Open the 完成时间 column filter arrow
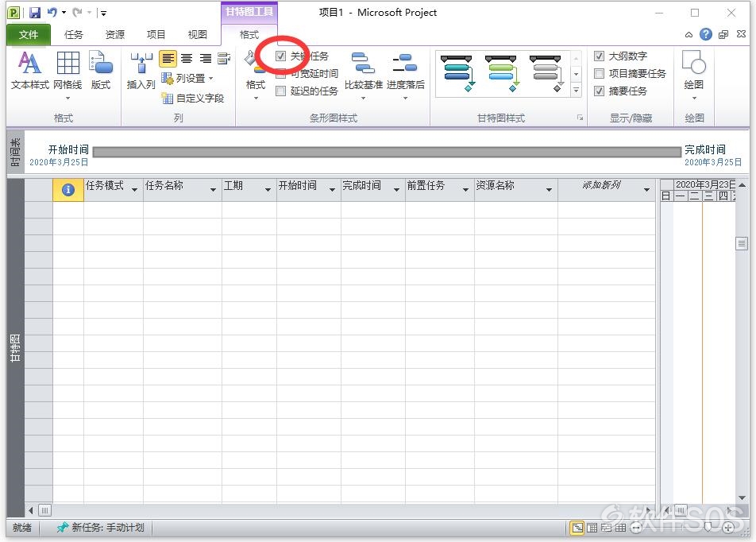 point(397,190)
